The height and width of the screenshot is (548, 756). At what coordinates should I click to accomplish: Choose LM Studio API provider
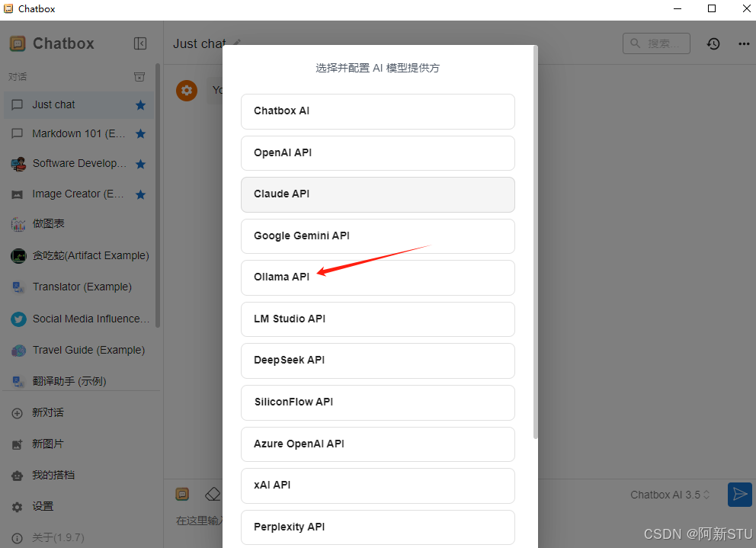[378, 319]
